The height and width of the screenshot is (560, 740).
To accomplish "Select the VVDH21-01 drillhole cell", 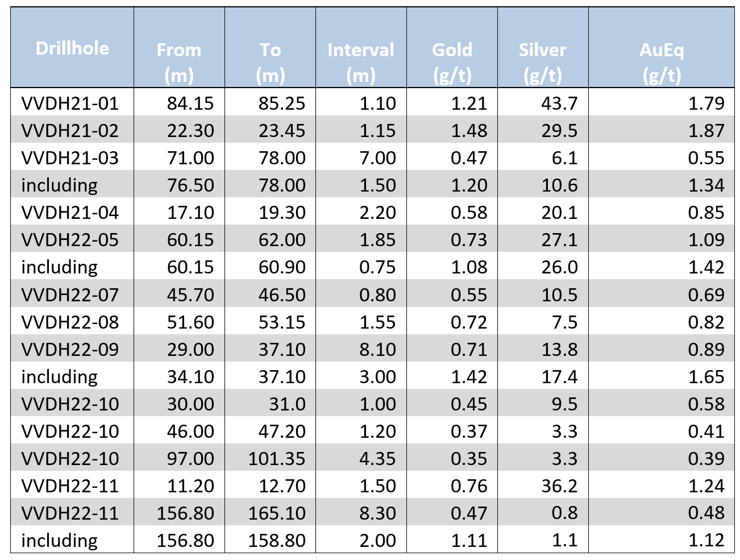I will (70, 103).
